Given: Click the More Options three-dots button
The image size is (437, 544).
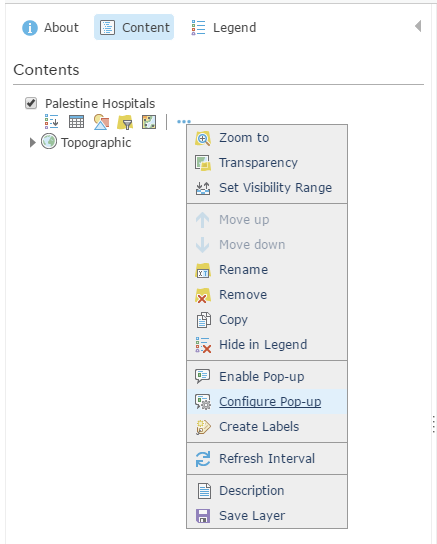Looking at the screenshot, I should coord(184,121).
